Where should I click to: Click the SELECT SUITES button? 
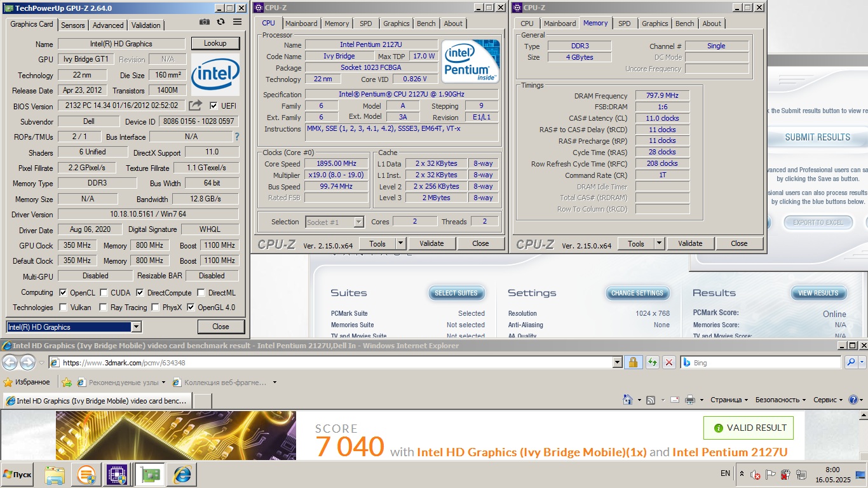pyautogui.click(x=456, y=293)
